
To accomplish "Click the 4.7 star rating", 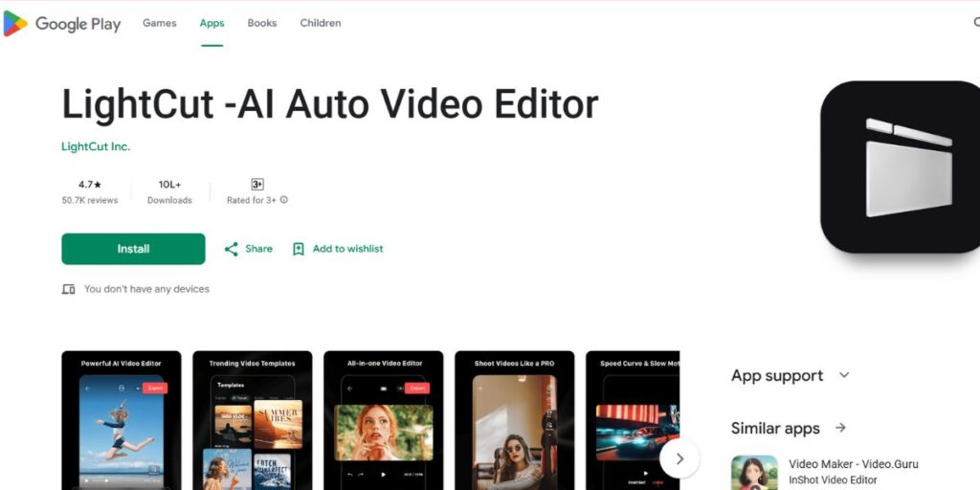I will tap(89, 185).
